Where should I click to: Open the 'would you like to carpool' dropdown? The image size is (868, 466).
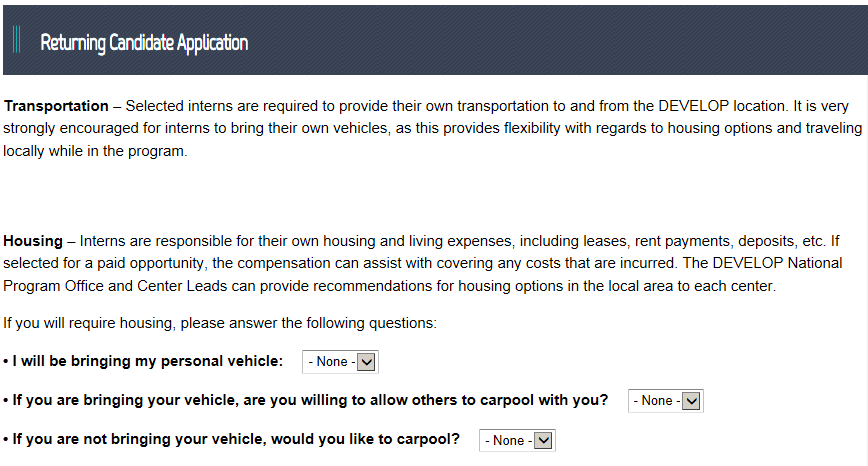pyautogui.click(x=516, y=440)
